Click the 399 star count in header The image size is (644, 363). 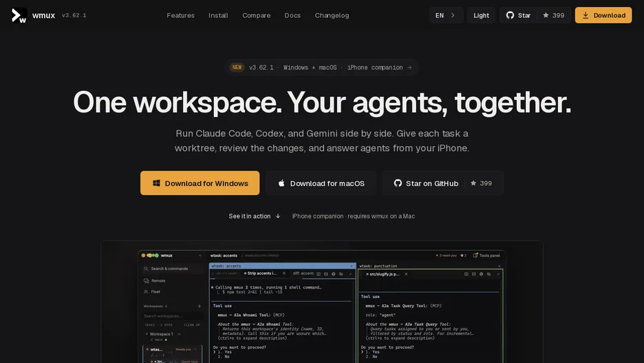pyautogui.click(x=558, y=15)
